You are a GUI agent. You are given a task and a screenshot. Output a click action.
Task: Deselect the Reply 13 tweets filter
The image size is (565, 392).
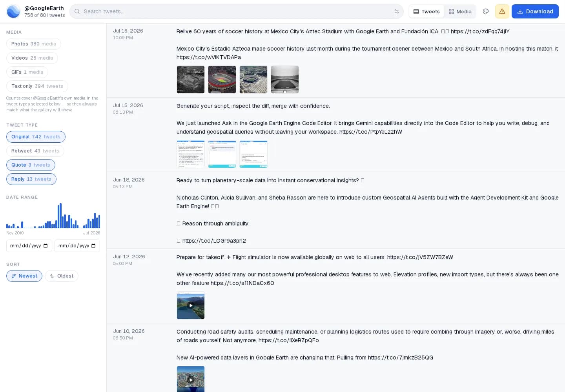tap(31, 179)
